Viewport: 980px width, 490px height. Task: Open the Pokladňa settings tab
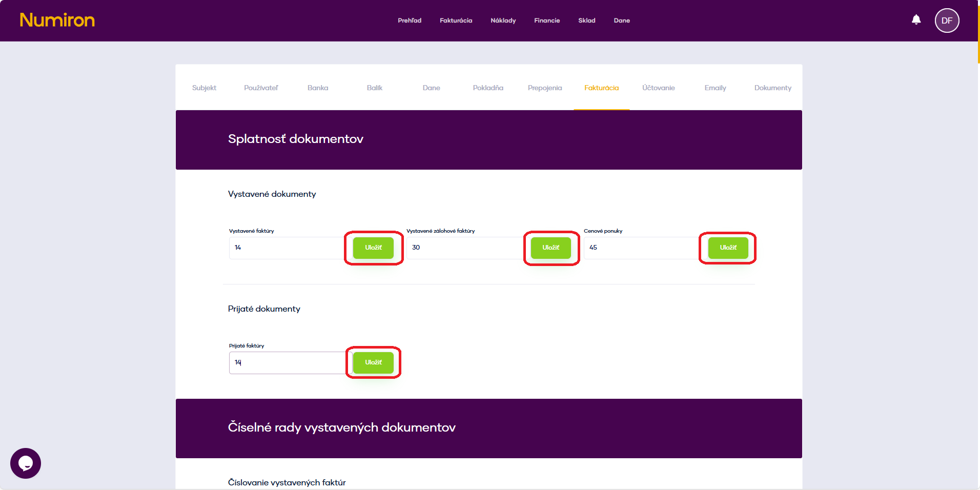[487, 88]
